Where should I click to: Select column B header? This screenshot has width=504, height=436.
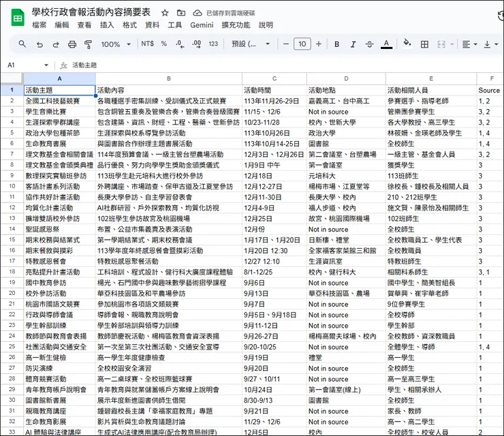[169, 78]
